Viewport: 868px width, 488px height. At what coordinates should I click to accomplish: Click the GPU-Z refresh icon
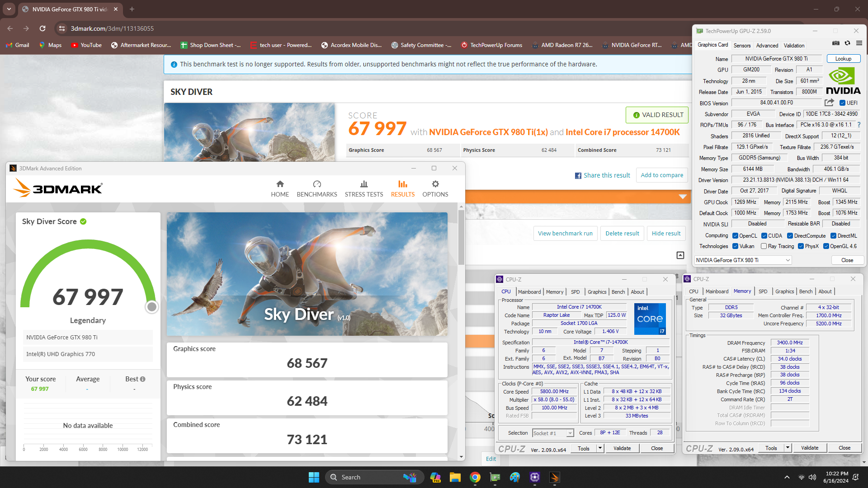[x=848, y=43]
